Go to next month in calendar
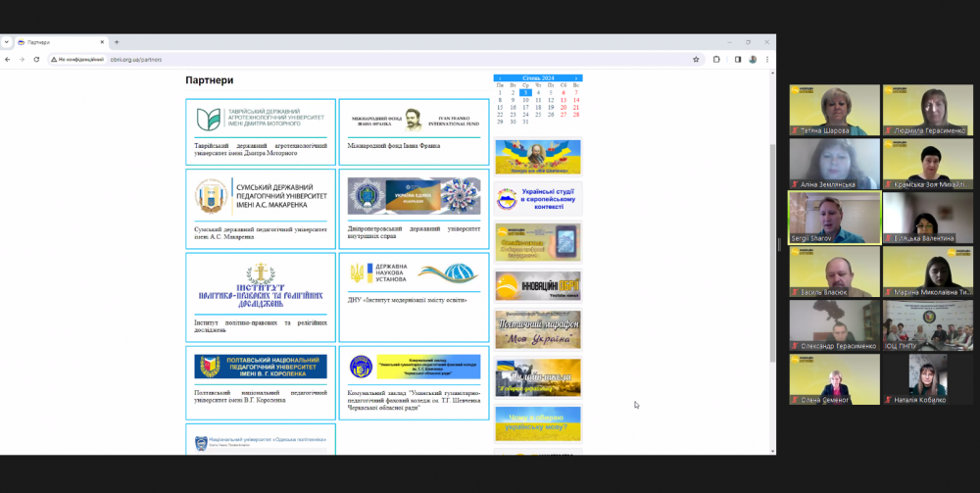The height and width of the screenshot is (493, 980). (x=577, y=78)
